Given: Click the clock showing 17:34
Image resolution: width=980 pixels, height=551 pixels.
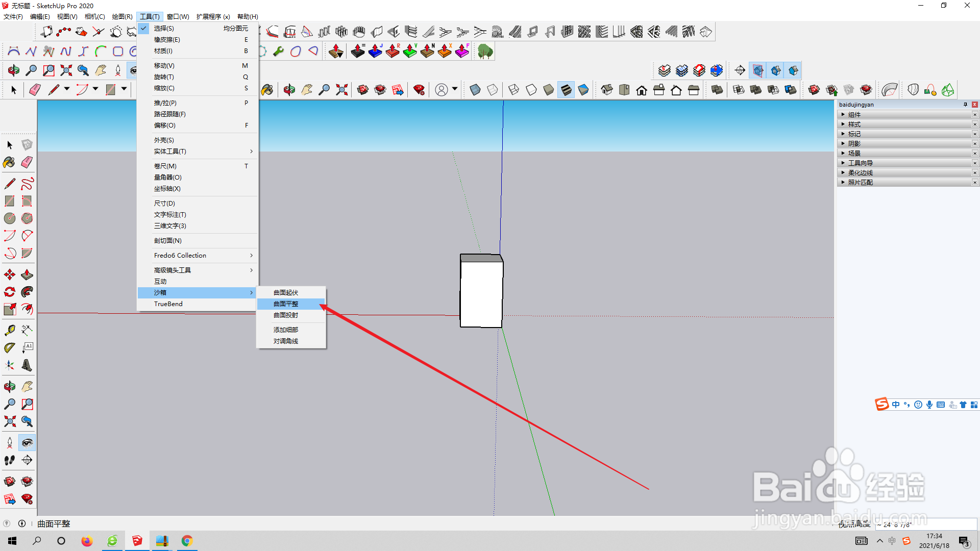Looking at the screenshot, I should tap(934, 536).
